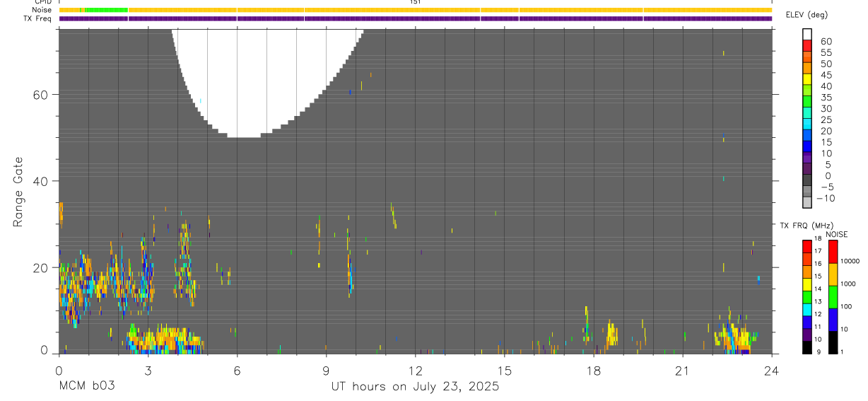This screenshot has width=868, height=401.
Task: Click the '1000' label on noise scale
Action: [x=848, y=284]
